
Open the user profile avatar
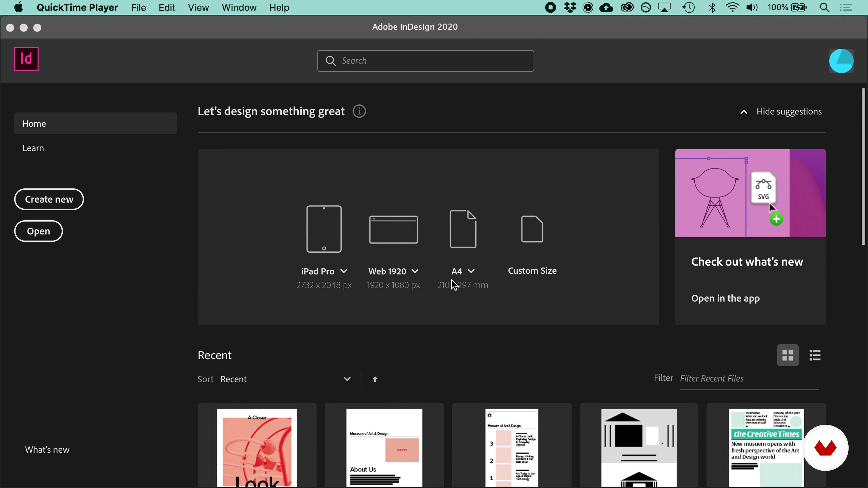pyautogui.click(x=841, y=61)
